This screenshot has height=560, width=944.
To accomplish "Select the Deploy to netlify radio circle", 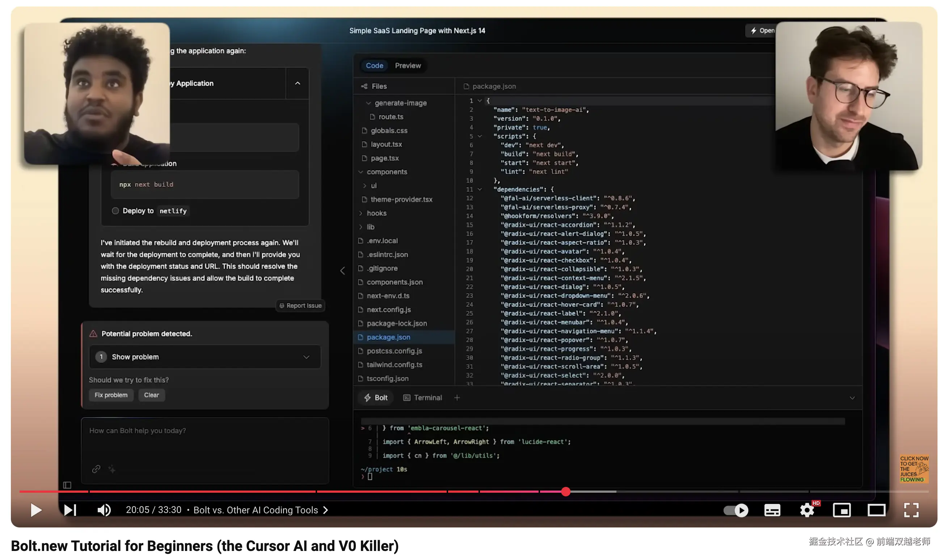I will click(115, 211).
